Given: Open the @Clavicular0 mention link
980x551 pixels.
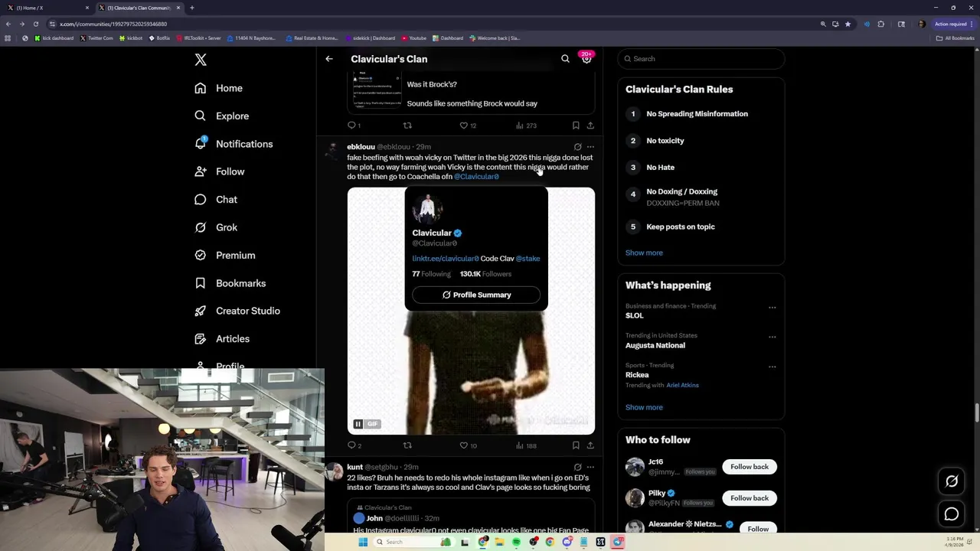Looking at the screenshot, I should (x=476, y=177).
